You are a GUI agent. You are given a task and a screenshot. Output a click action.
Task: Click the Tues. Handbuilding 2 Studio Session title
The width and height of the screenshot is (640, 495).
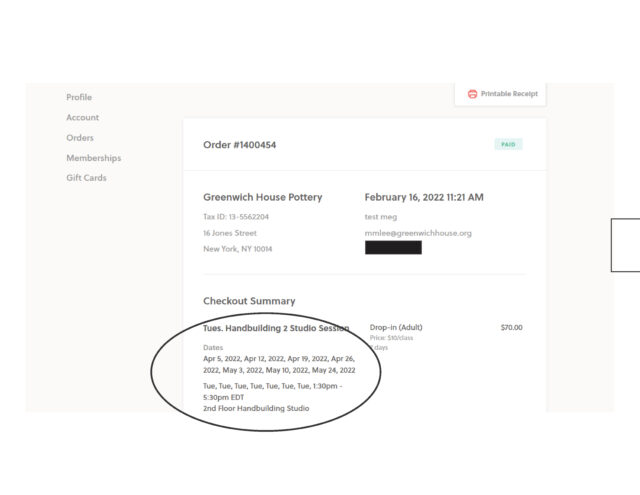click(x=276, y=328)
